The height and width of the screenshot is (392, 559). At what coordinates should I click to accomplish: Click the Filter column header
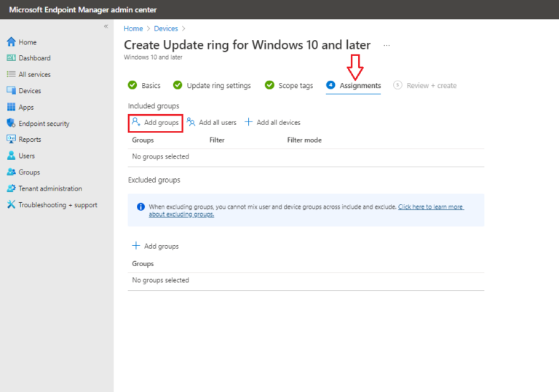tap(217, 140)
